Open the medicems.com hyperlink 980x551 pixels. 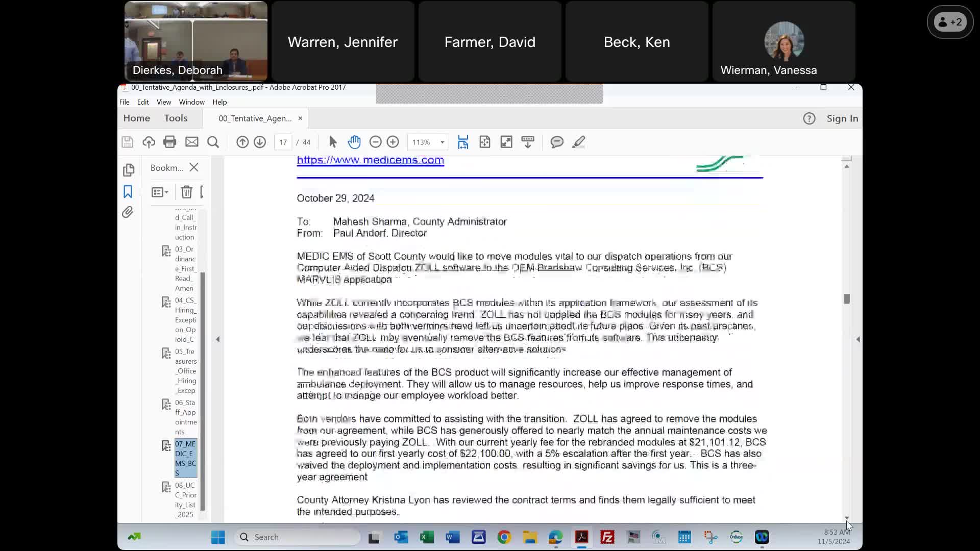[x=370, y=160]
